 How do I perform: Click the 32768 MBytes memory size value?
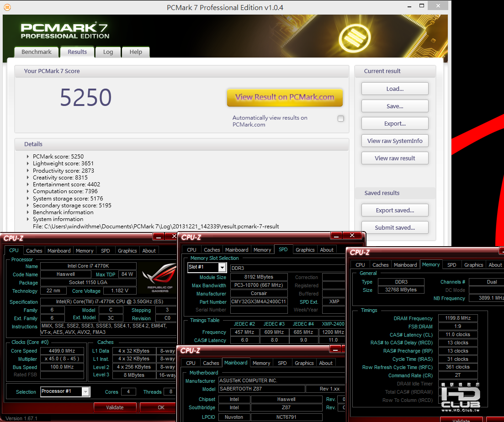tap(401, 290)
